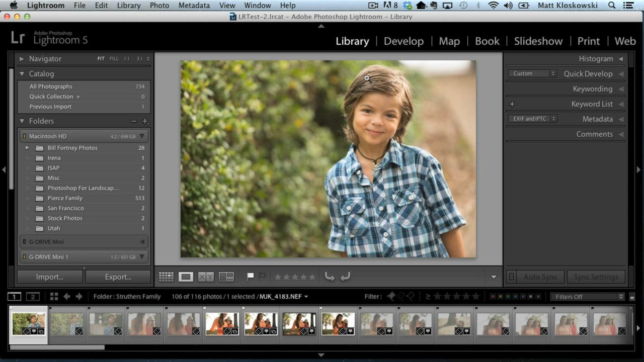Viewport: 644px width, 362px height.
Task: Remove folder with minus icon
Action: (133, 121)
